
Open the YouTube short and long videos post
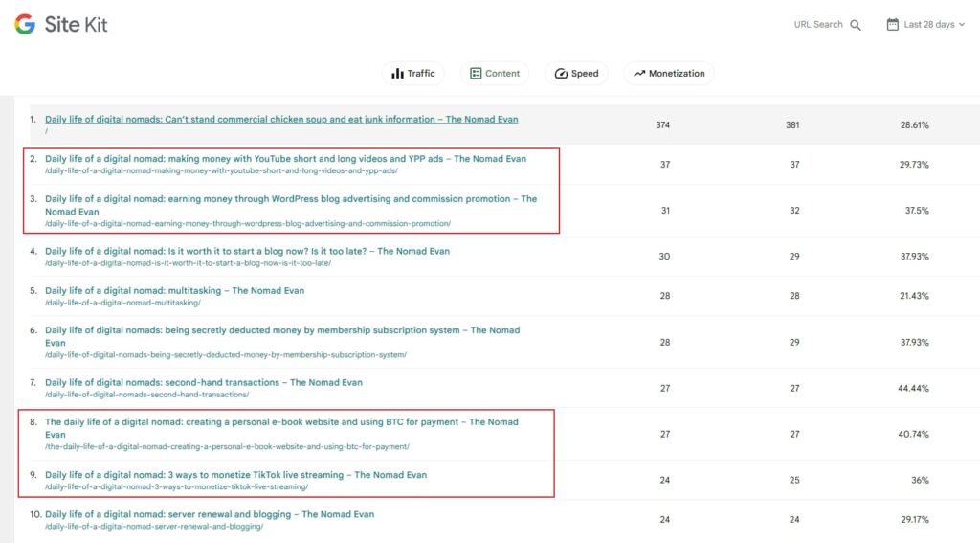(285, 159)
